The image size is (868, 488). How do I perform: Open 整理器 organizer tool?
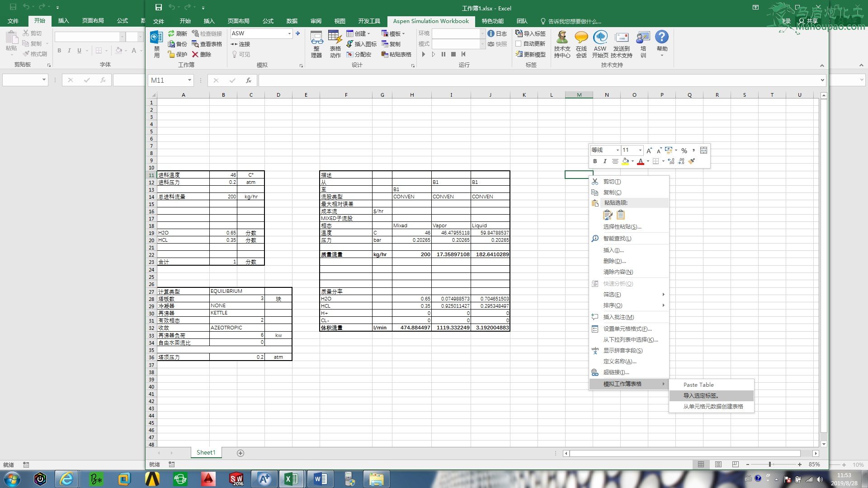coord(316,43)
